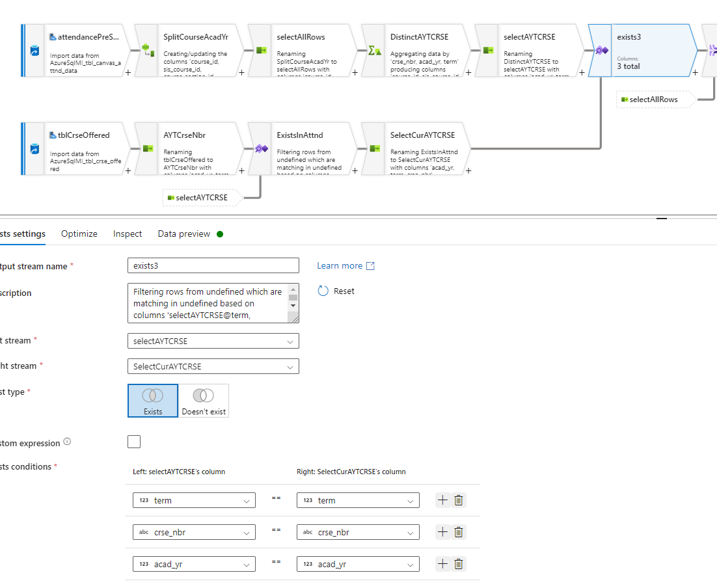Click the select icon on SplitCourseAcadYr node

[146, 50]
